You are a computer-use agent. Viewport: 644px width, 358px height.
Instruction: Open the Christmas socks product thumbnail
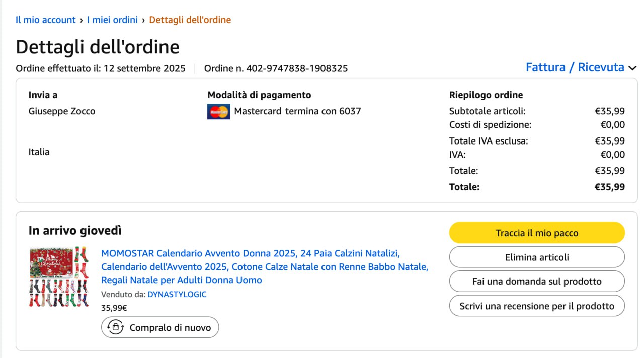(58, 276)
